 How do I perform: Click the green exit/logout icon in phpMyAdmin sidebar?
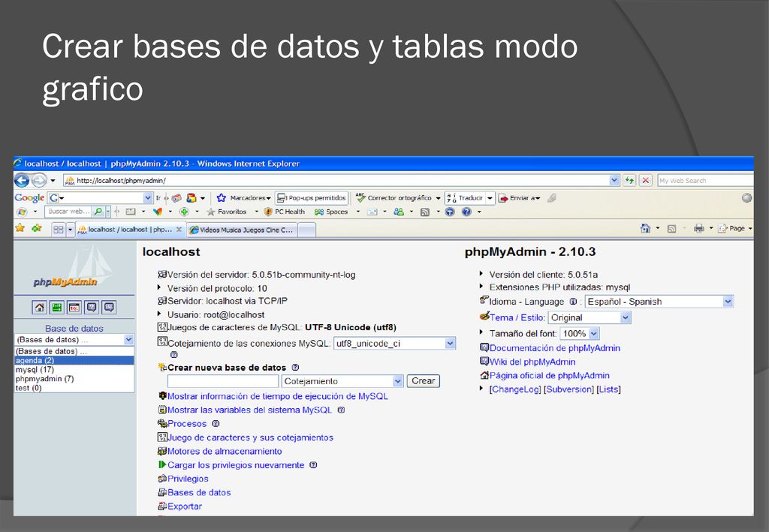click(x=57, y=307)
